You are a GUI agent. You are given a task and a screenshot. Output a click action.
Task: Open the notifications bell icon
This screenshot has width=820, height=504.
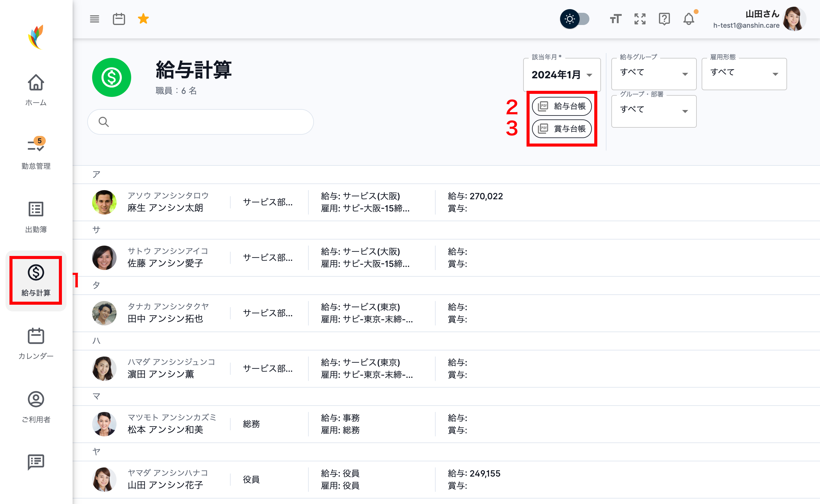[689, 19]
